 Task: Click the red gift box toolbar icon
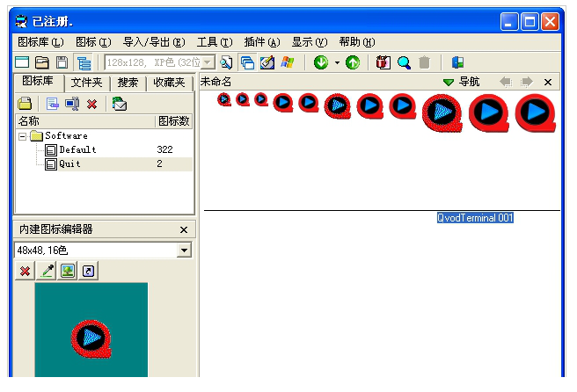coord(383,62)
